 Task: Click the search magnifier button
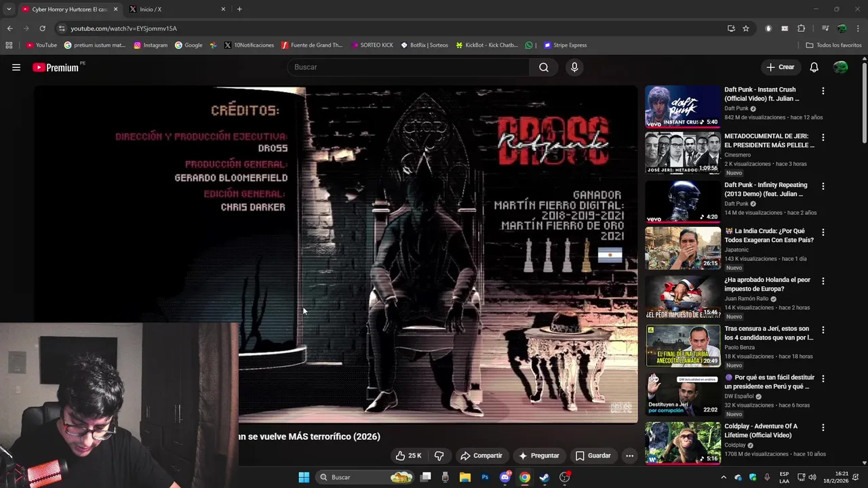(544, 67)
